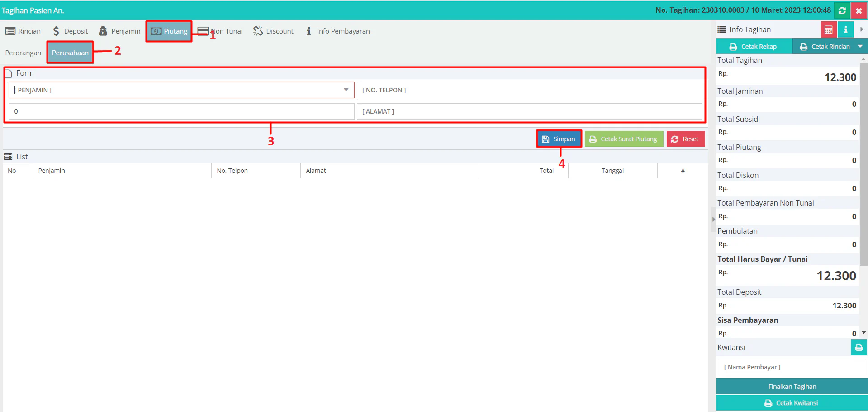The height and width of the screenshot is (412, 868).
Task: Open the Penjamin tab
Action: [x=120, y=31]
